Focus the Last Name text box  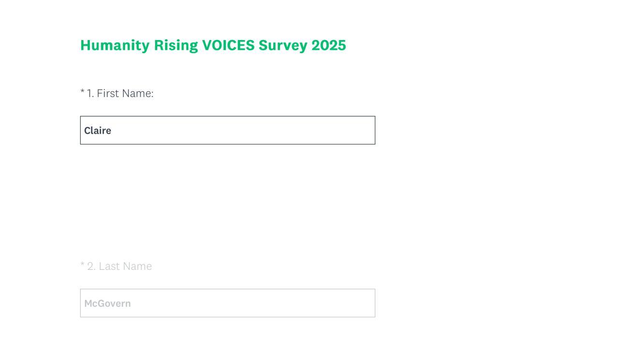pyautogui.click(x=227, y=303)
